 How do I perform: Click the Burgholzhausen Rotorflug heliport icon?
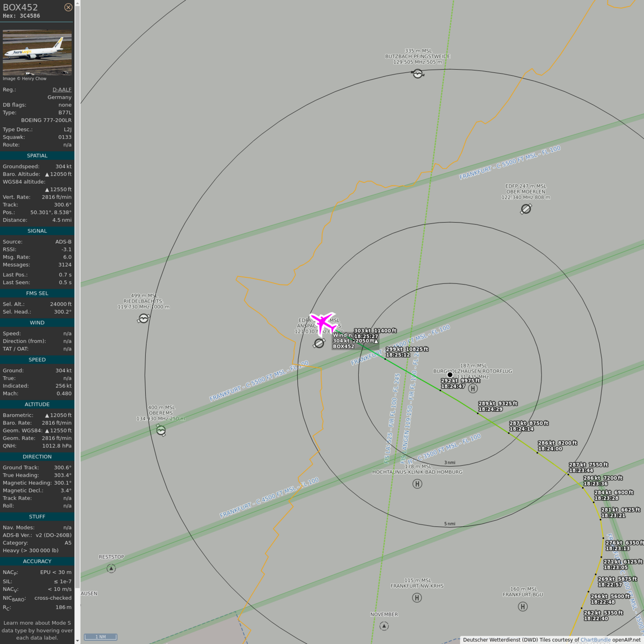(x=473, y=388)
